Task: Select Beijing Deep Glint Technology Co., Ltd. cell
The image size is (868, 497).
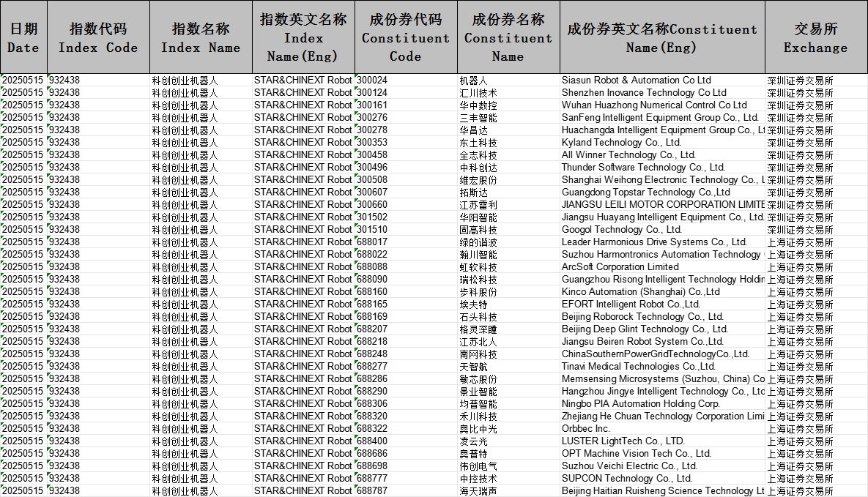Action: [x=662, y=329]
